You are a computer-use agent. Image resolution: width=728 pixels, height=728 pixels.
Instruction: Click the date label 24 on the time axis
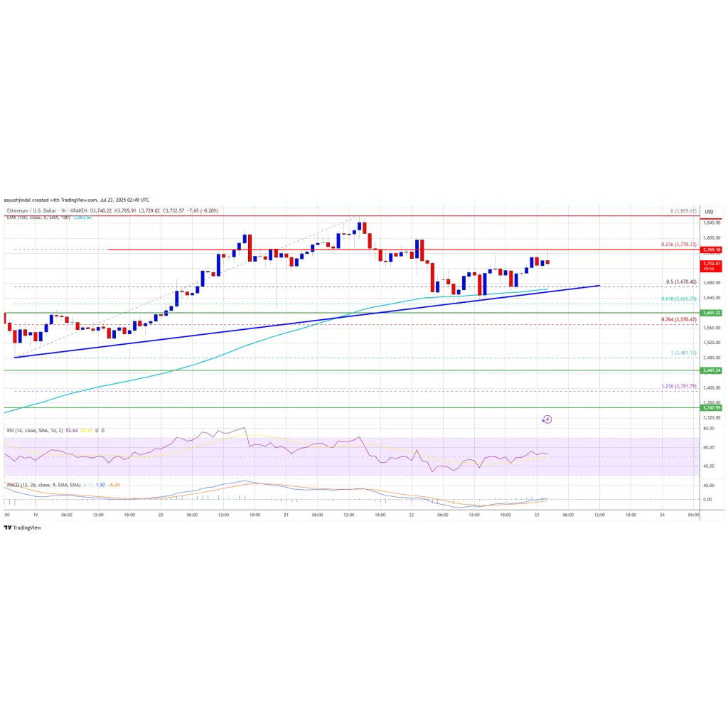[662, 515]
